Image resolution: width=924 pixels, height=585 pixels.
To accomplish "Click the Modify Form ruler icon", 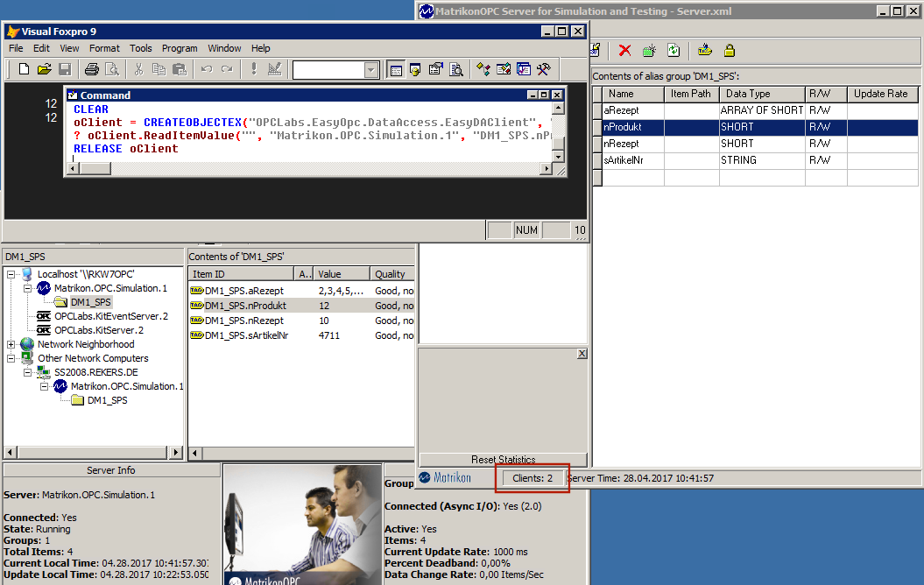I will tap(274, 69).
